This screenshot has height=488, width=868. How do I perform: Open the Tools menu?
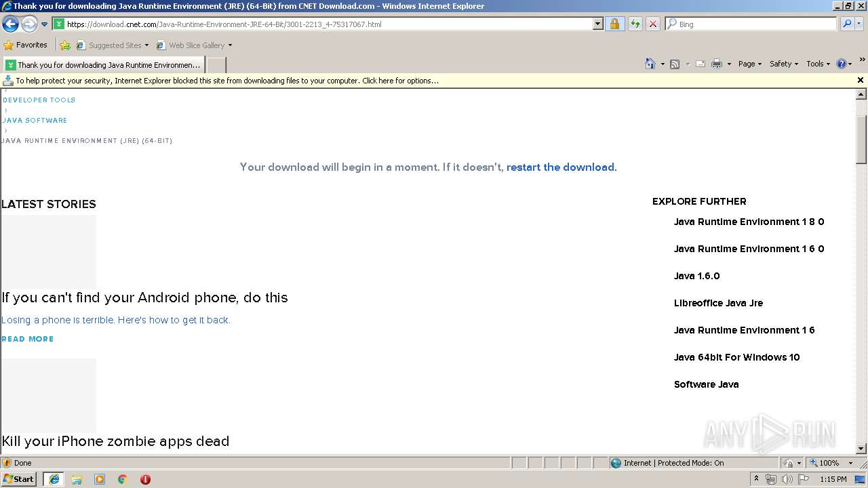coord(818,64)
